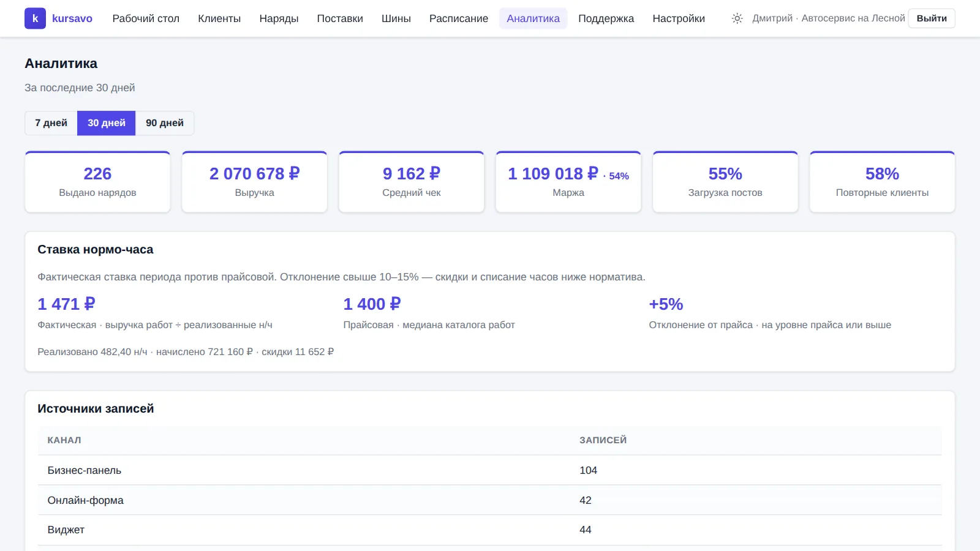The width and height of the screenshot is (980, 551).
Task: Click the За последние 30 дней subtitle
Action: (80, 88)
